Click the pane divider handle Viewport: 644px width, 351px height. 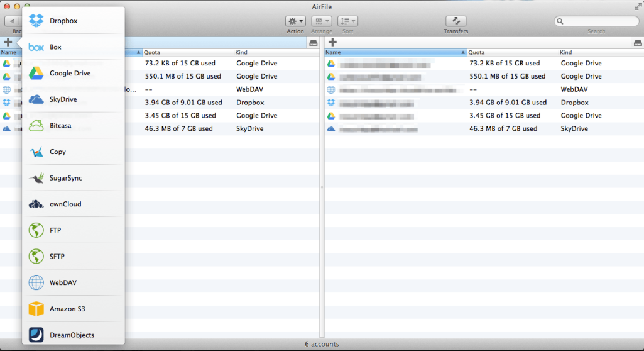(322, 187)
